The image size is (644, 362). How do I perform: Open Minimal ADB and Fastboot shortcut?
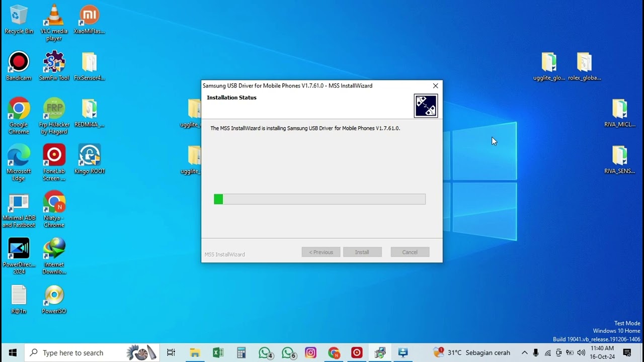click(x=19, y=210)
